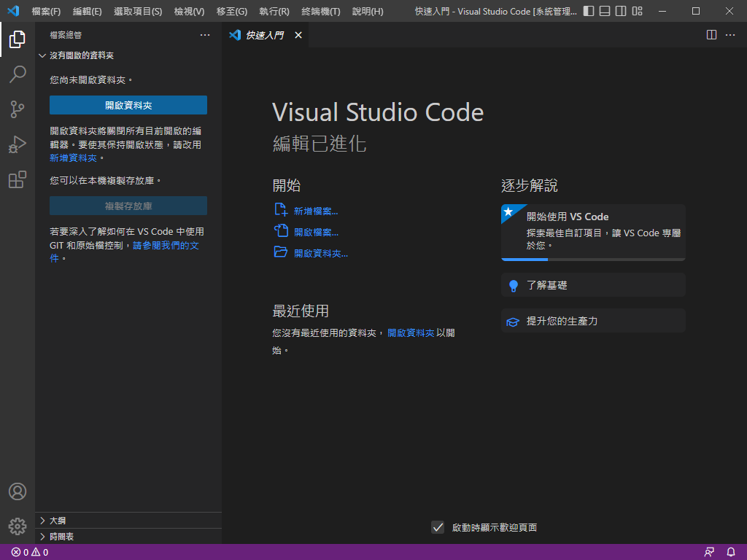Toggle secondary sidebar layout icon

(x=621, y=11)
